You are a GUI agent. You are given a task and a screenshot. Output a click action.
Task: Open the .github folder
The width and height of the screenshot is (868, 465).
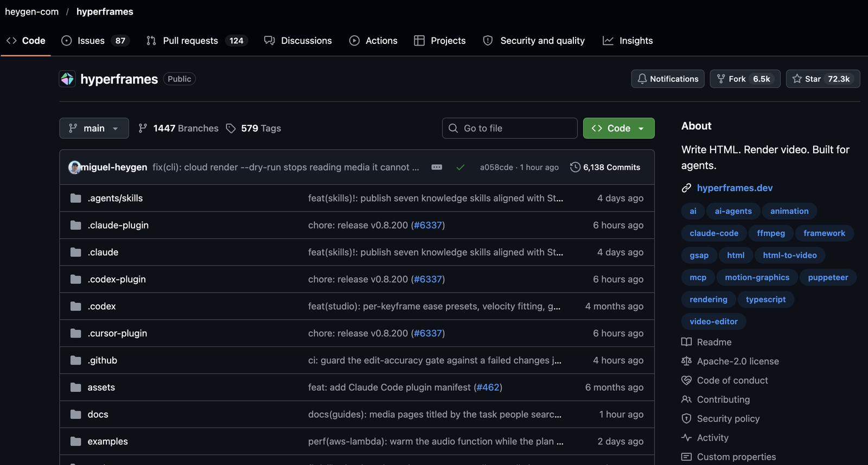point(103,360)
